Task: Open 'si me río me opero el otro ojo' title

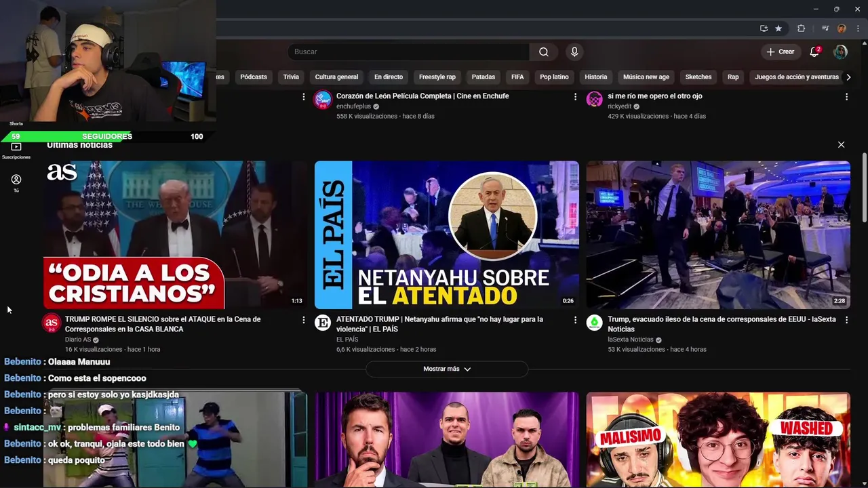Action: (655, 96)
